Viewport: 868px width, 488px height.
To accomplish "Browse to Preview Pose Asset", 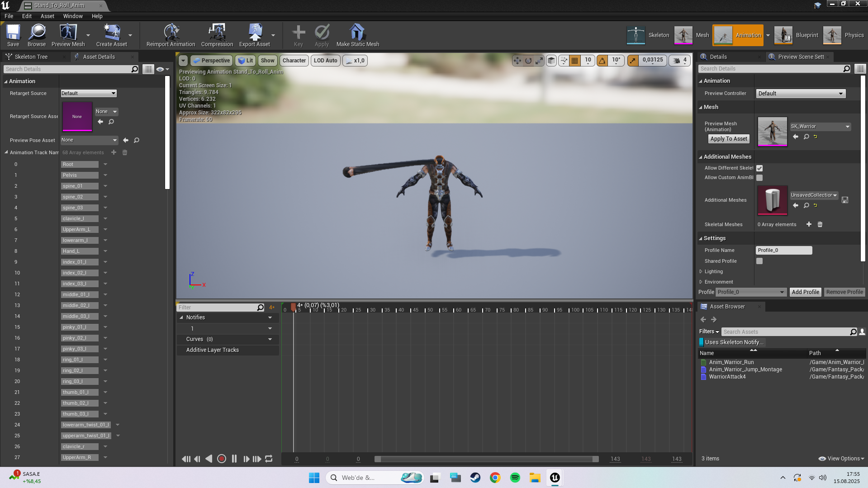I will (137, 140).
